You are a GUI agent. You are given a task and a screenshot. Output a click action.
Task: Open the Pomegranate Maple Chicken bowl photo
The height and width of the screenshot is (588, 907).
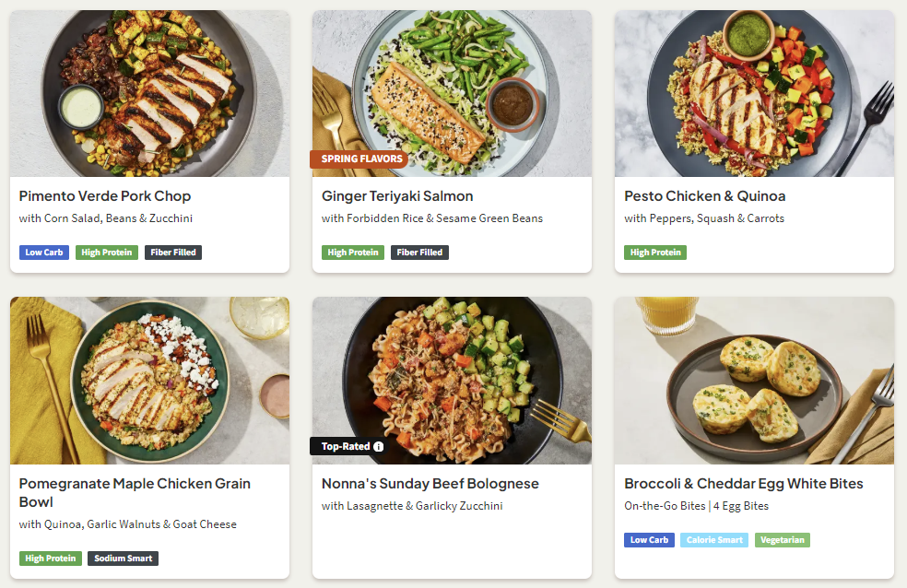(x=149, y=380)
